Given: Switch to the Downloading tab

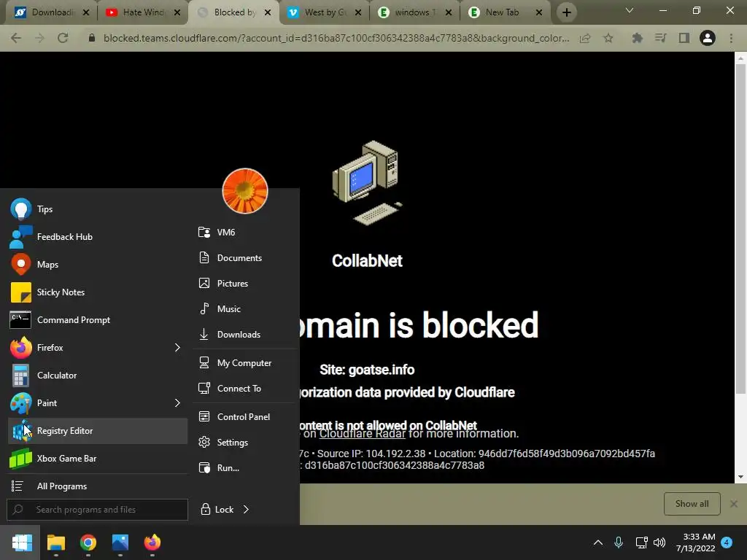Looking at the screenshot, I should coord(51,12).
